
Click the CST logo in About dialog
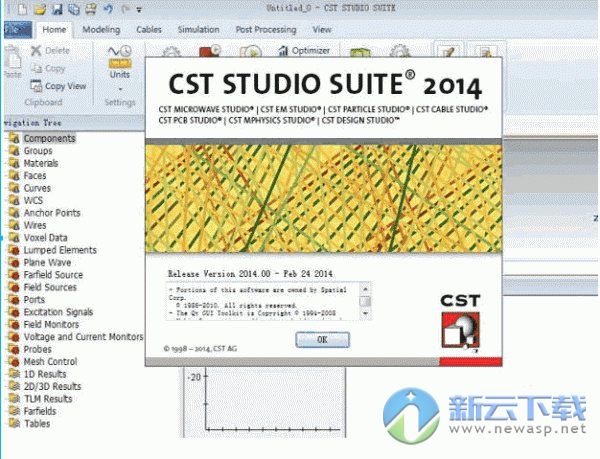pyautogui.click(x=460, y=322)
